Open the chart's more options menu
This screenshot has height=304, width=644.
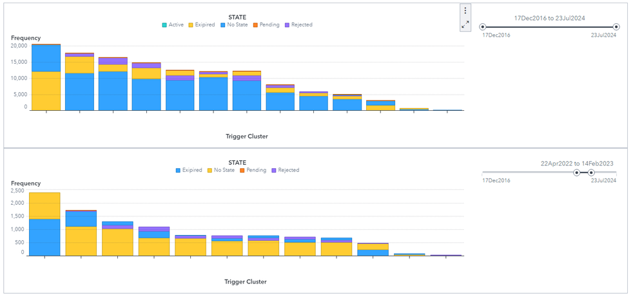point(465,11)
